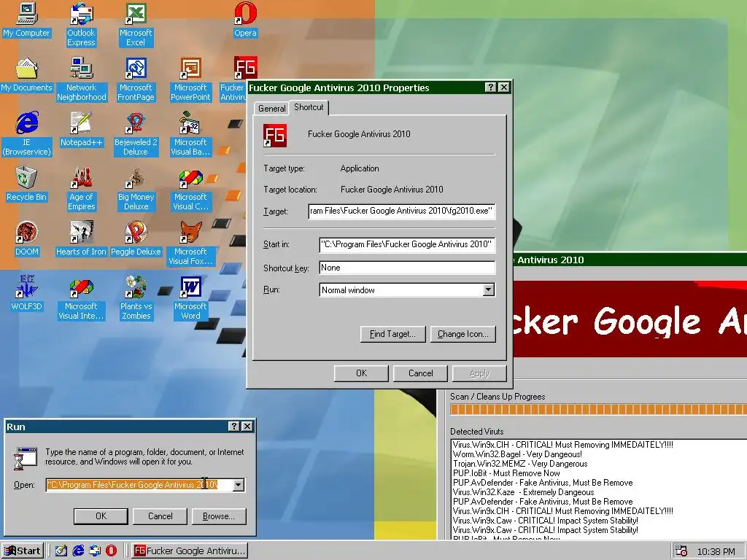This screenshot has width=747, height=560.
Task: Click the help question mark in Properties title bar
Action: [x=491, y=87]
